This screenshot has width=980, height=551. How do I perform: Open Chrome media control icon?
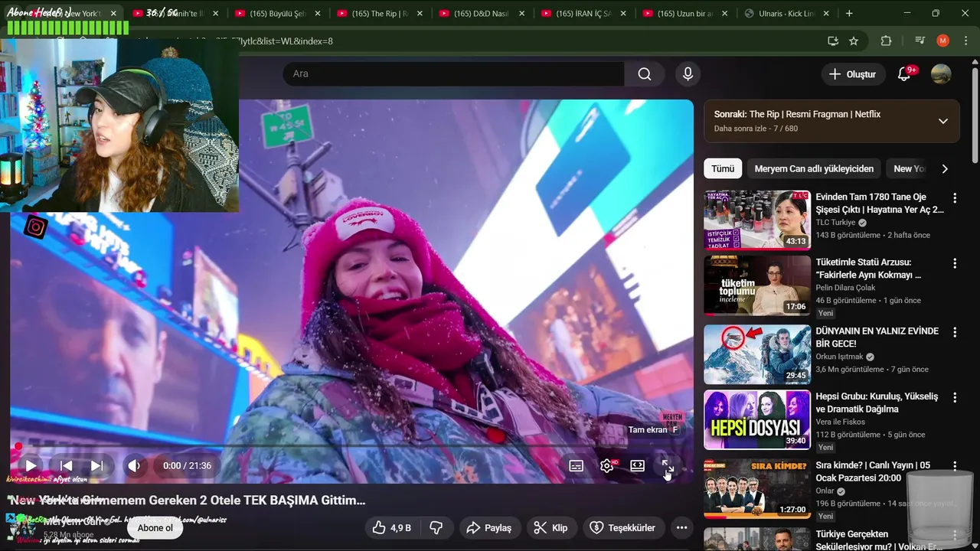tap(920, 41)
